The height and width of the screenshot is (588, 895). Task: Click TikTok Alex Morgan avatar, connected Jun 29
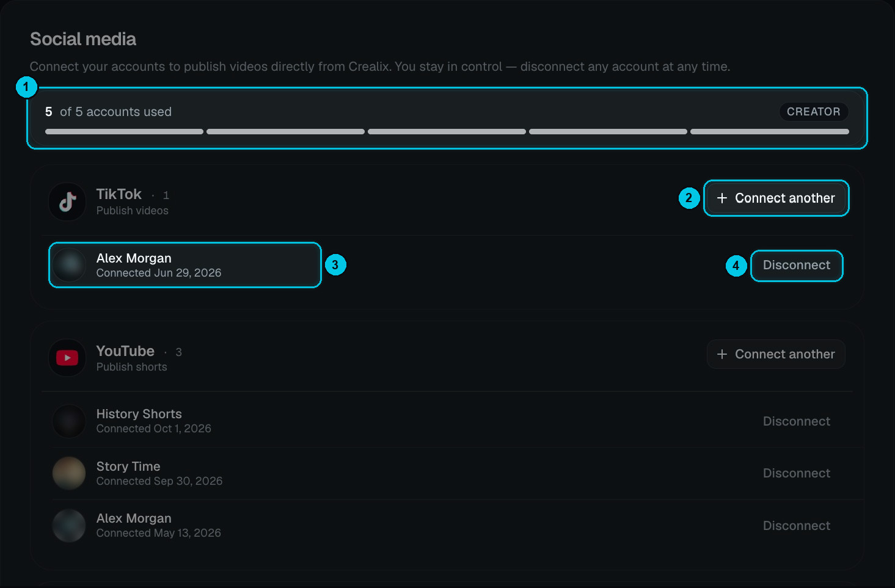pyautogui.click(x=69, y=265)
